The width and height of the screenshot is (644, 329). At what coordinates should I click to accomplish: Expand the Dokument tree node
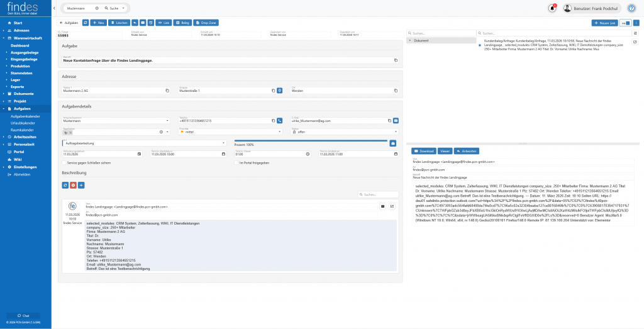(x=410, y=40)
